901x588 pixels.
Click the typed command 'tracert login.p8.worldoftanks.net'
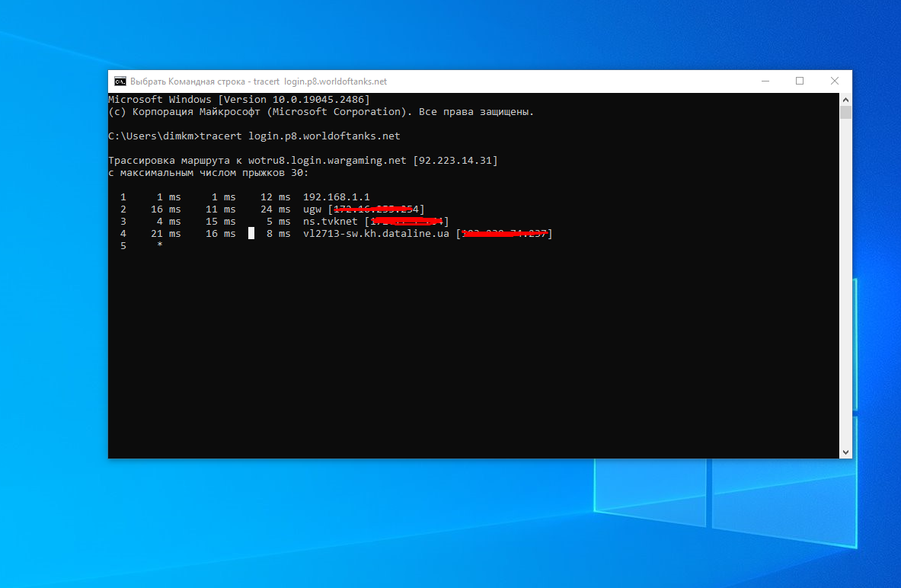[300, 136]
